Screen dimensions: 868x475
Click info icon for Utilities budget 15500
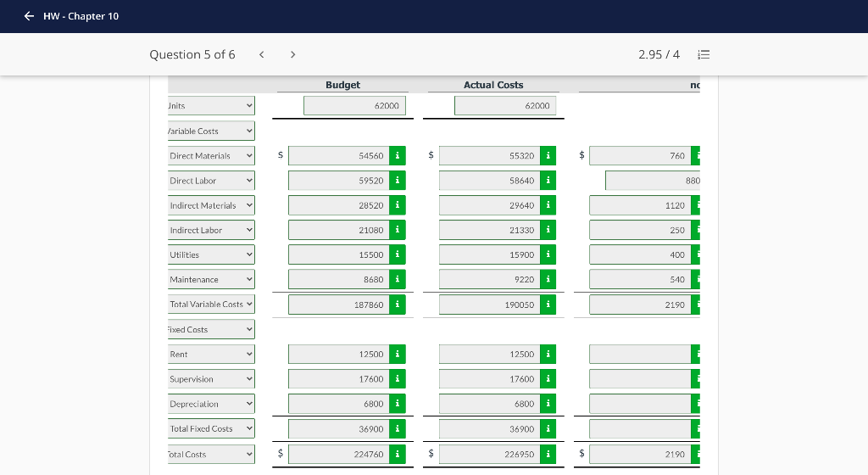click(398, 254)
